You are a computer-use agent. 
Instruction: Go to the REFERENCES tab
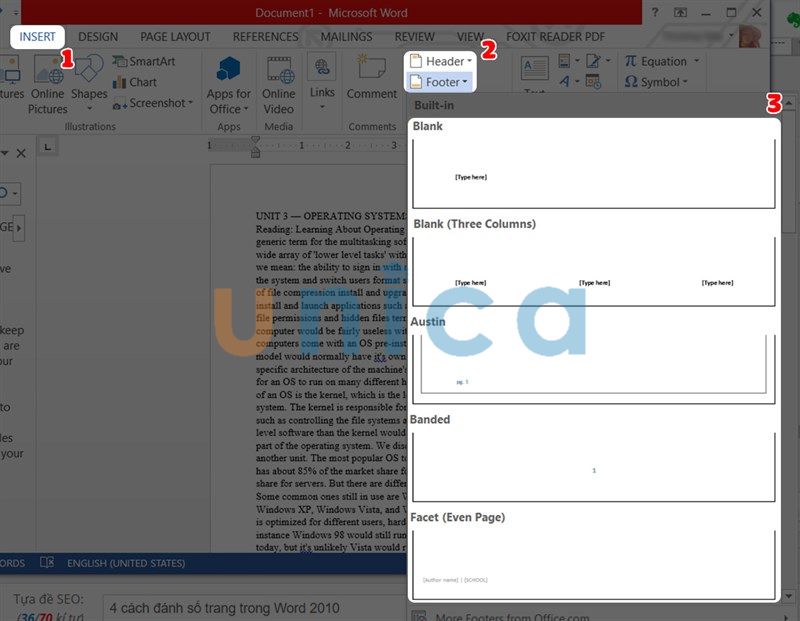(x=266, y=37)
